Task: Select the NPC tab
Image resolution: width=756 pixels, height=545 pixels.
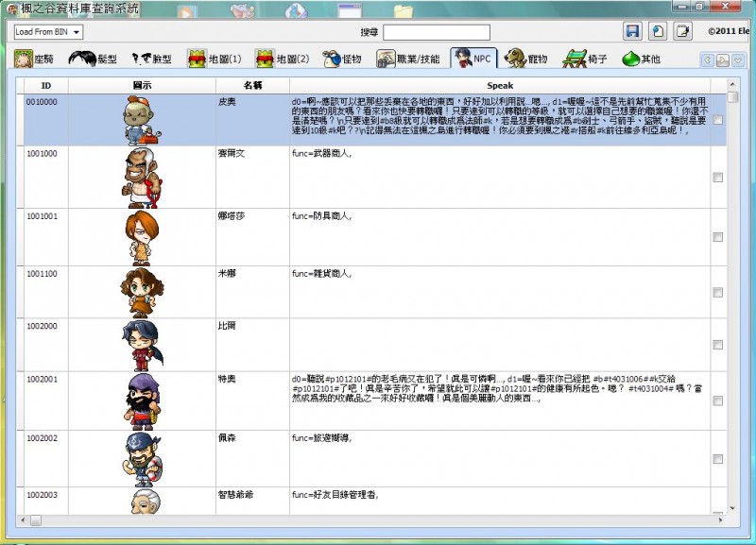Action: pos(473,59)
